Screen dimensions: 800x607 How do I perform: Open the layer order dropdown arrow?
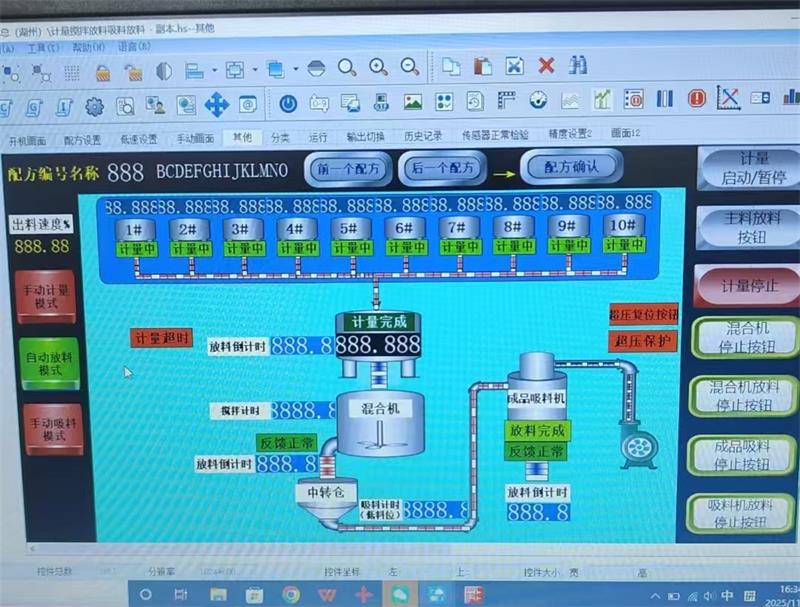(x=293, y=70)
